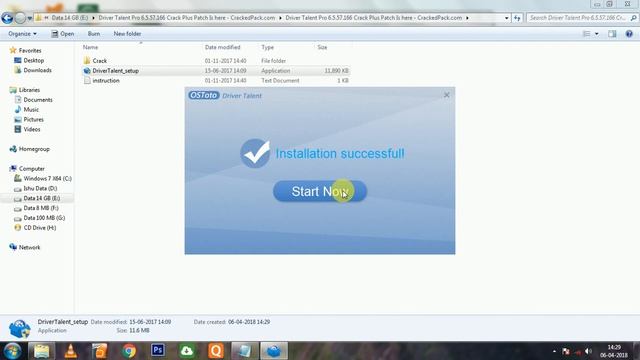Create a New folder
Image resolution: width=640 pixels, height=360 pixels.
click(x=127, y=34)
